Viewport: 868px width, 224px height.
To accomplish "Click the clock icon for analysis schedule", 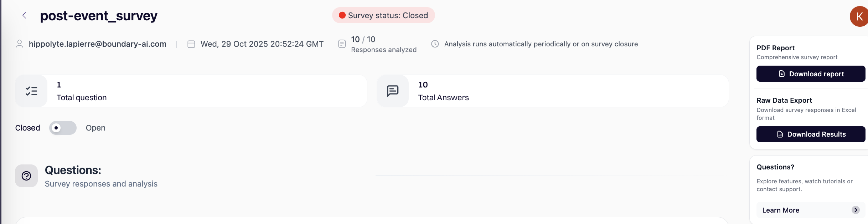I will [x=435, y=44].
